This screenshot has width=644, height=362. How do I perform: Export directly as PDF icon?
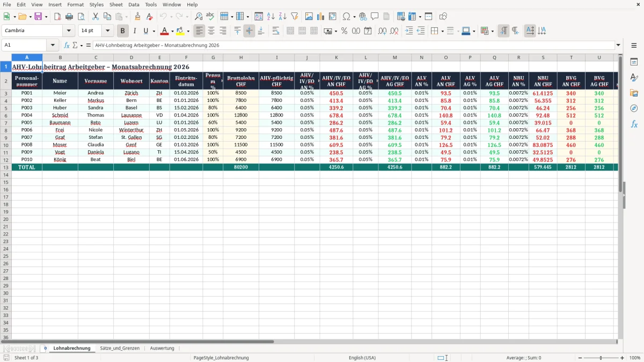pyautogui.click(x=57, y=17)
